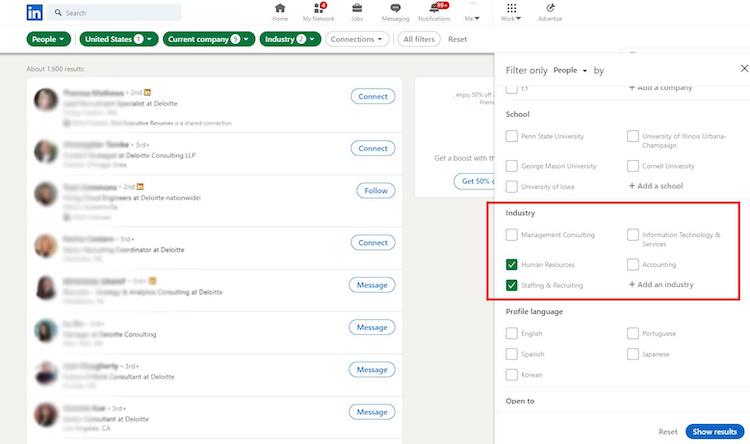Check Korean profile language
Image resolution: width=750 pixels, height=444 pixels.
(x=511, y=375)
